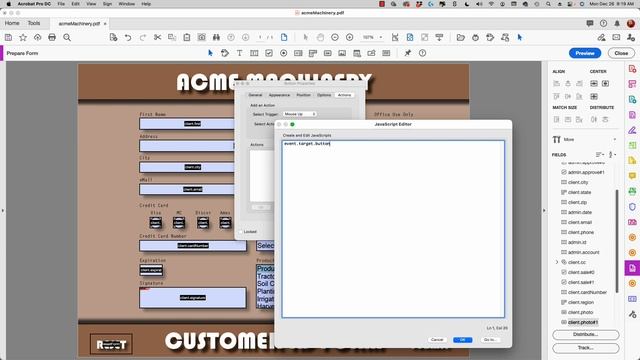Open the fields tab order dropdown

coord(612,155)
